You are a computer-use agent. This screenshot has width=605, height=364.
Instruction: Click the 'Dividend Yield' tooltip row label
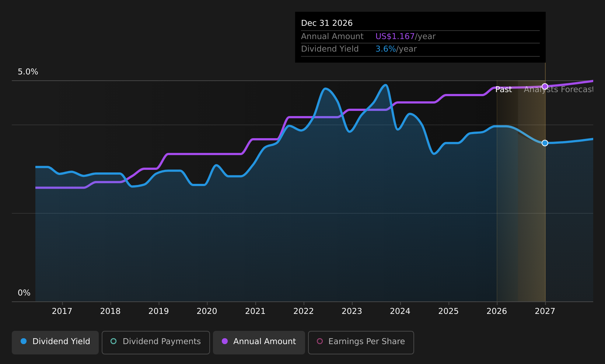pyautogui.click(x=330, y=49)
